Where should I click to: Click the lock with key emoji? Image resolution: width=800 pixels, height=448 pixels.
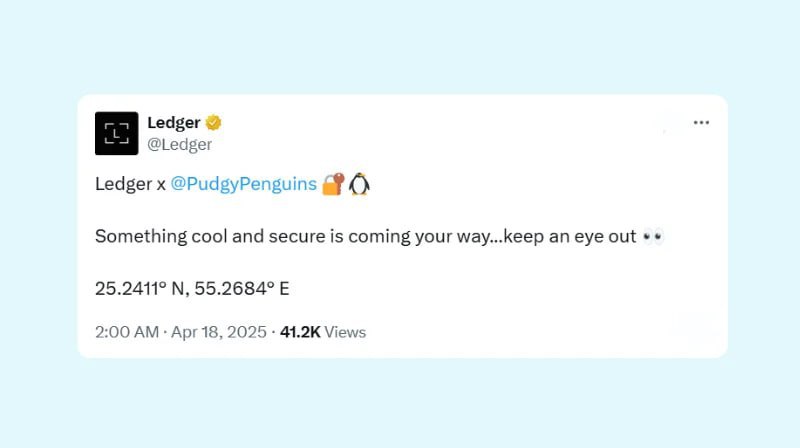pyautogui.click(x=333, y=184)
